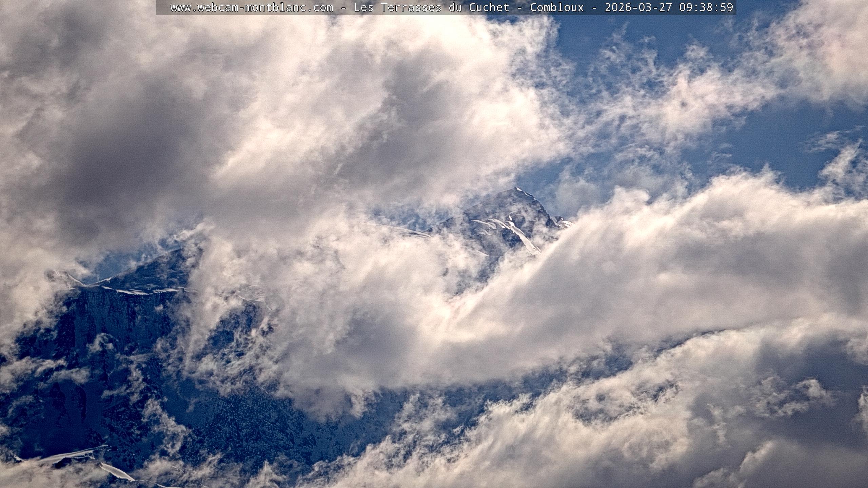Click the "Les Terrasses du Cuchet" caption
The image size is (868, 488).
coord(431,7)
